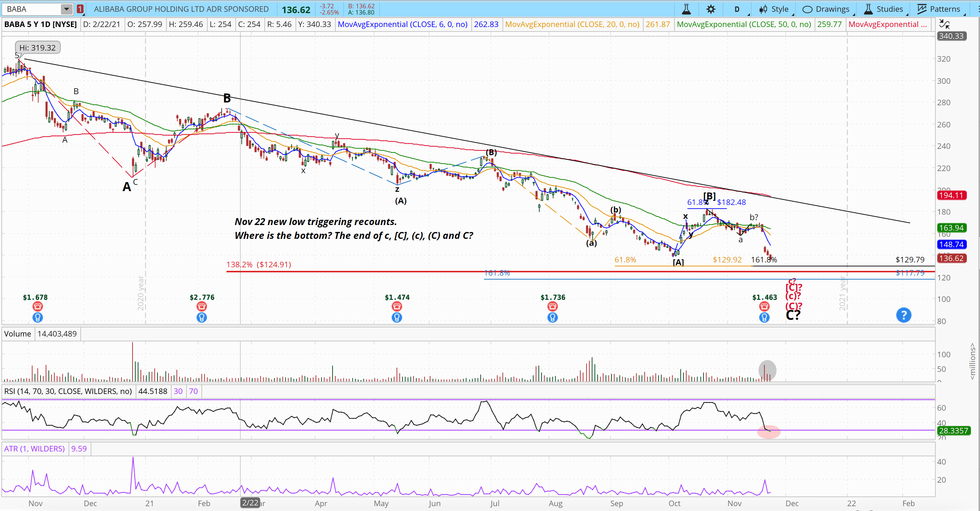
Task: Expand the D timeframe dropdown
Action: tap(737, 9)
